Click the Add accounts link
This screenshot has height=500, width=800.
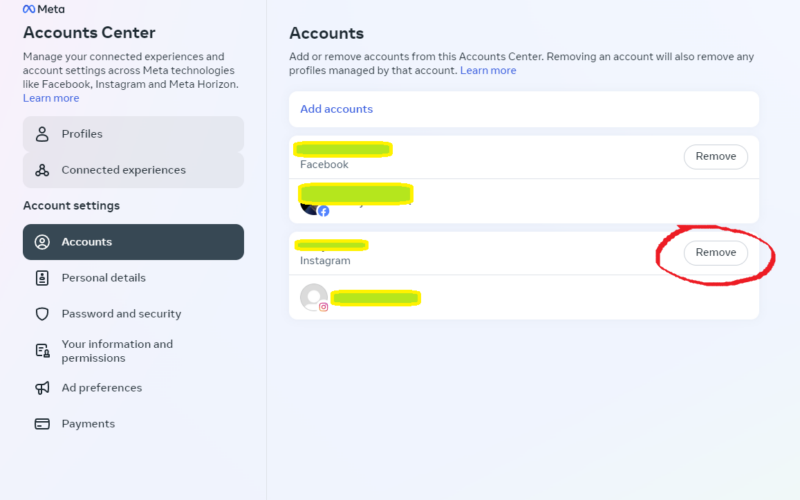[x=336, y=109]
